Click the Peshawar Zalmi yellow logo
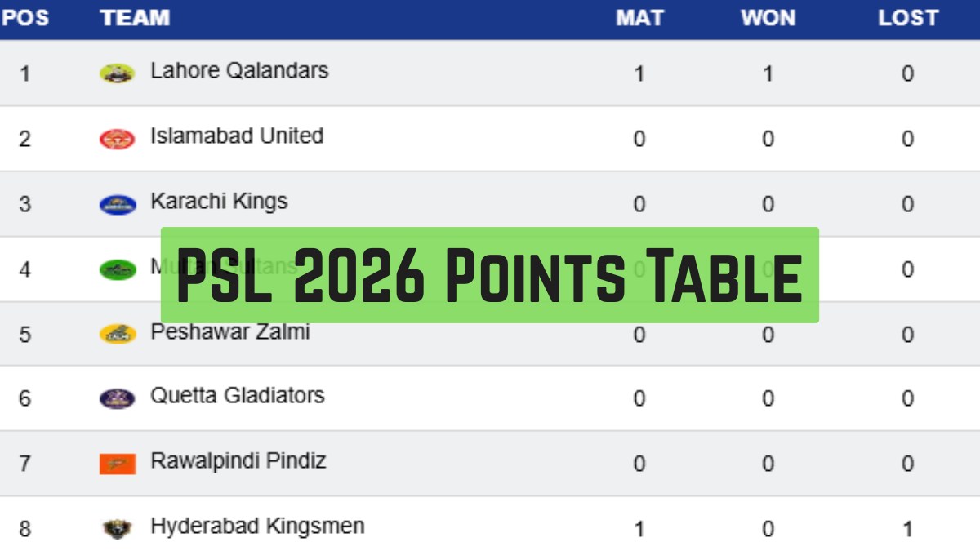Viewport: 980px width, 551px height. [x=117, y=334]
